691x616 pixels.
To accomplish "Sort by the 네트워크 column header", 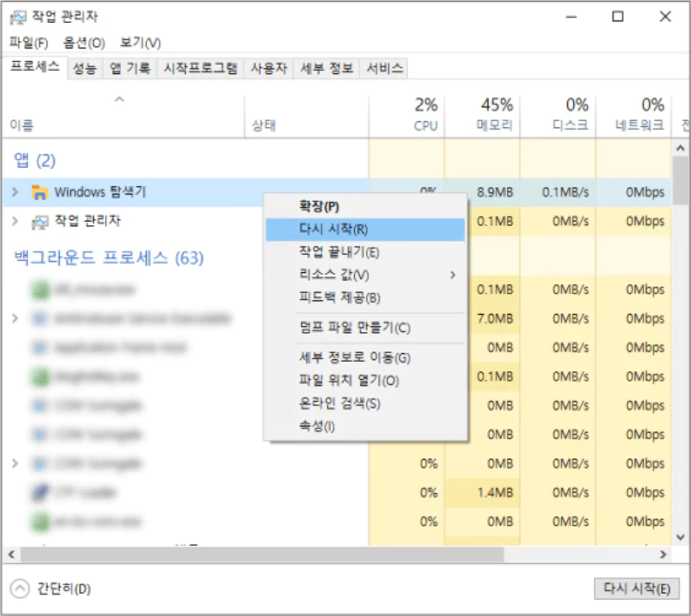I will [634, 115].
